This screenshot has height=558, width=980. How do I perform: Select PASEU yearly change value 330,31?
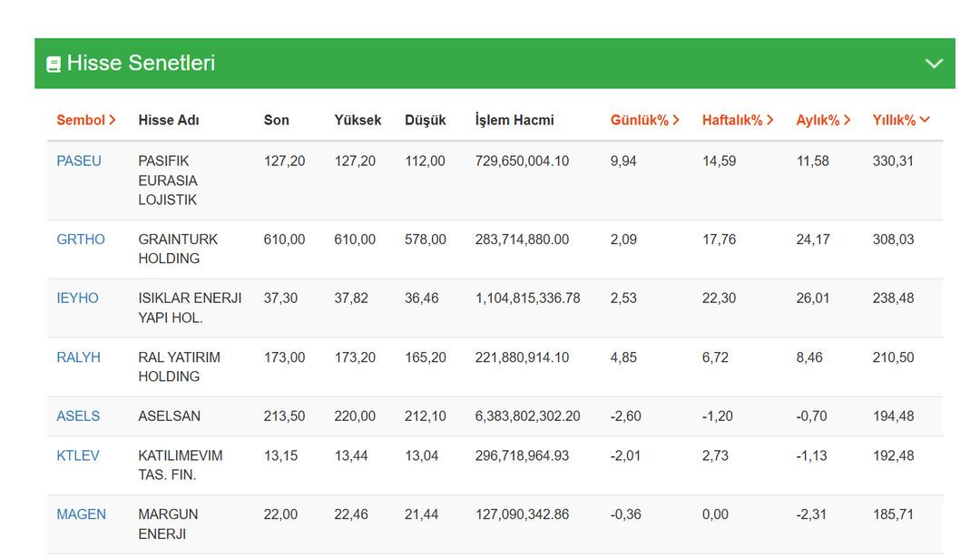tap(893, 162)
